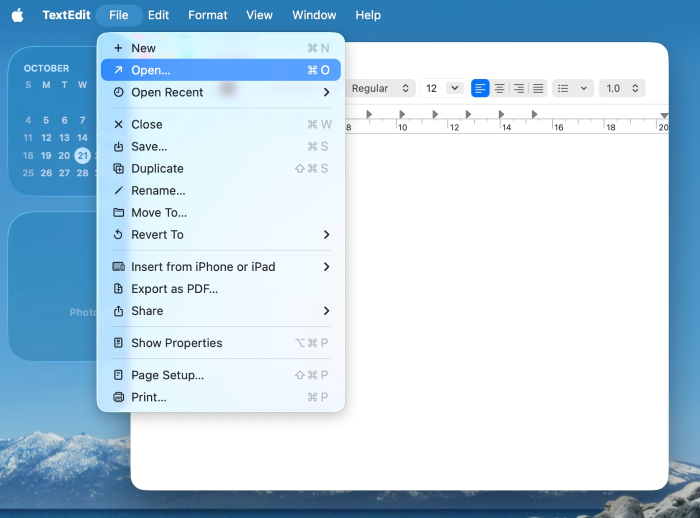
Task: Click the tab stop marker near ruler 14
Action: (501, 114)
